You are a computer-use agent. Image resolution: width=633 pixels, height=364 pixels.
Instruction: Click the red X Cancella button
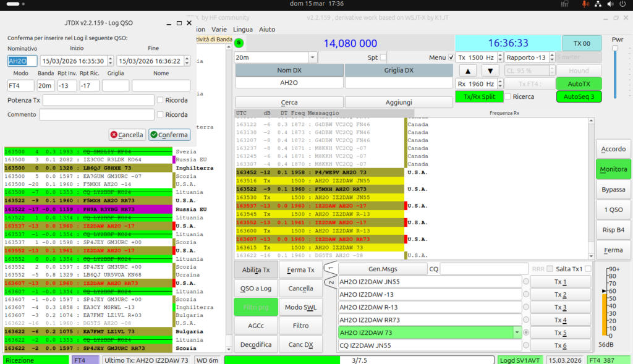(127, 135)
